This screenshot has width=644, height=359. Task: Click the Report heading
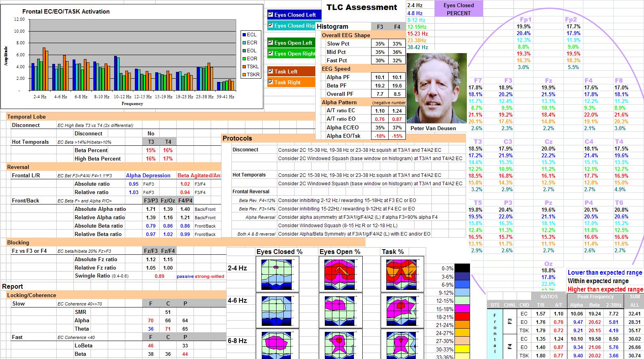tap(12, 286)
